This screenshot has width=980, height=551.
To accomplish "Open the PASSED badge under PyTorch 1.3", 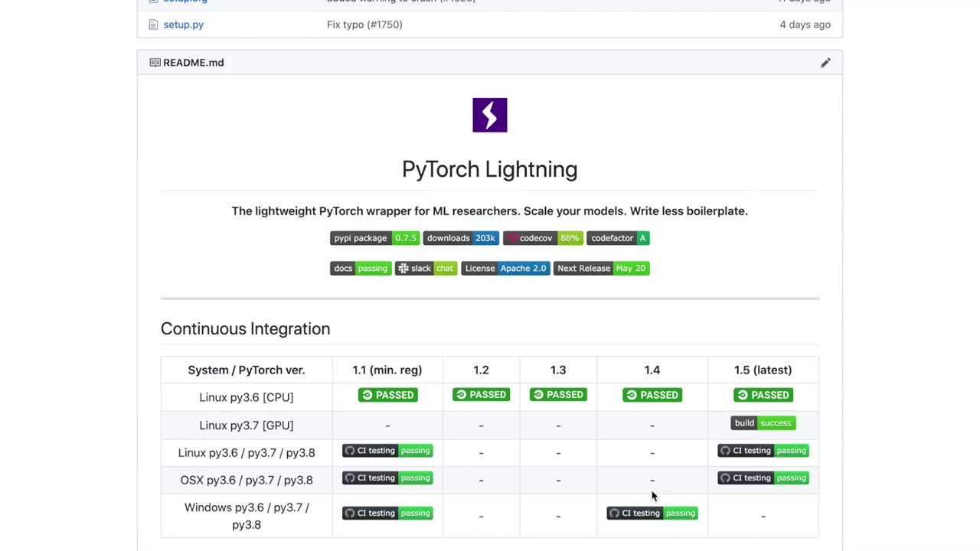I will [558, 395].
